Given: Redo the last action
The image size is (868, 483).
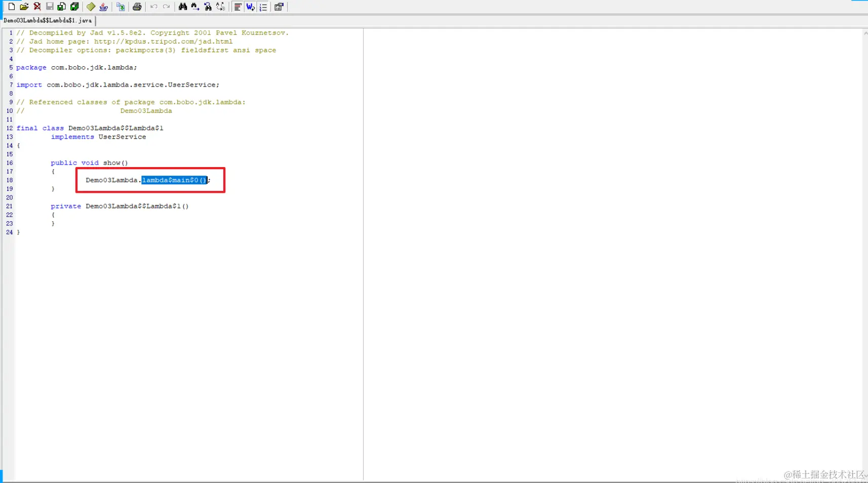Looking at the screenshot, I should [166, 7].
